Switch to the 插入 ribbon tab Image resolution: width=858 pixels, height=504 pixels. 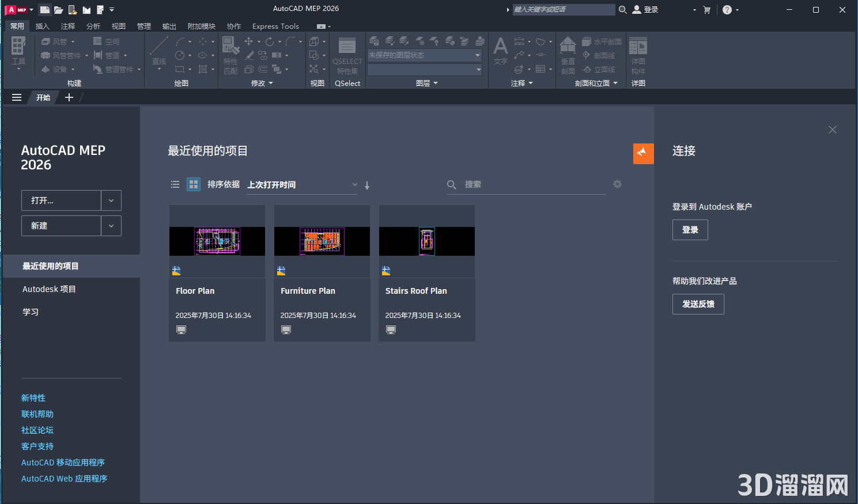click(x=43, y=26)
